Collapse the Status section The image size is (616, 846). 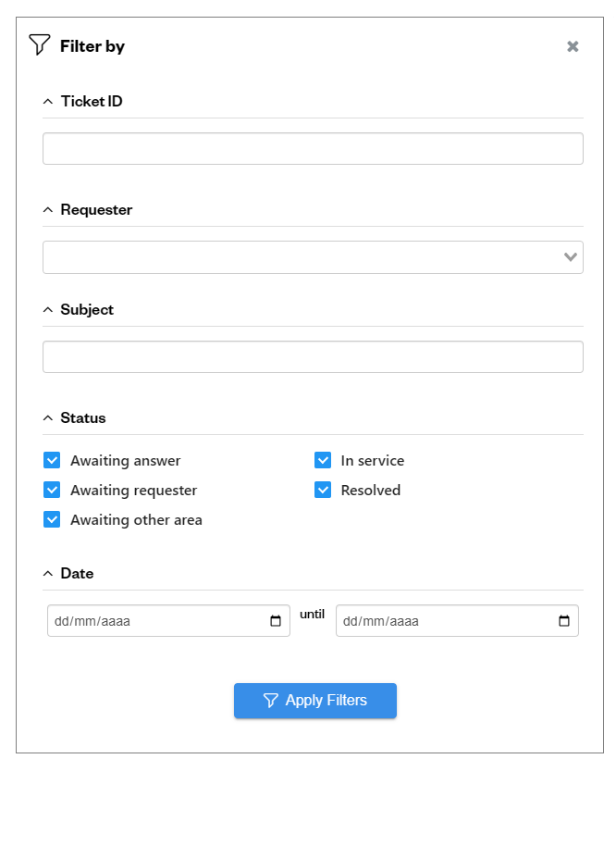coord(48,418)
